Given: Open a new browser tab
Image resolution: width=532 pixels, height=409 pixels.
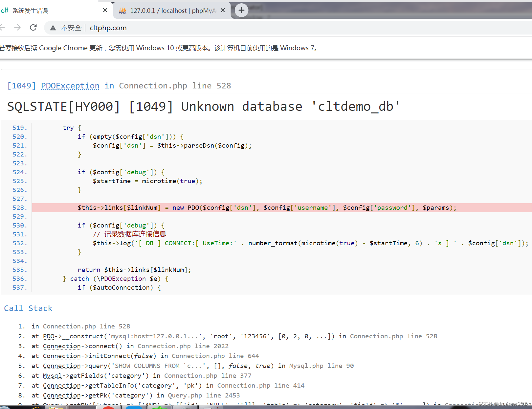Looking at the screenshot, I should pos(241,10).
